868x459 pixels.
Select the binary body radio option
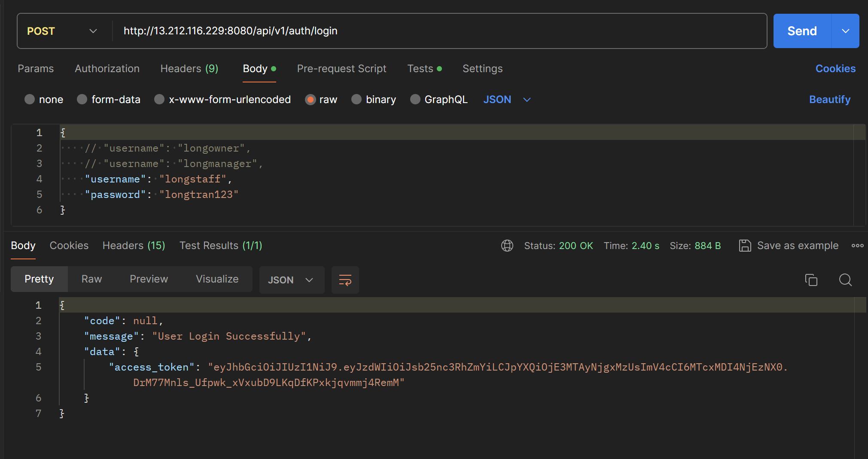356,99
